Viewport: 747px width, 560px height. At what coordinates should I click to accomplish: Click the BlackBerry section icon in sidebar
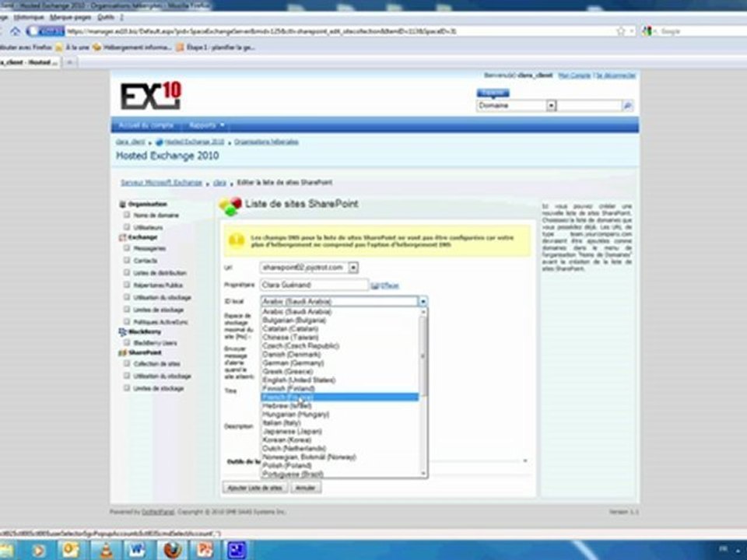[122, 332]
